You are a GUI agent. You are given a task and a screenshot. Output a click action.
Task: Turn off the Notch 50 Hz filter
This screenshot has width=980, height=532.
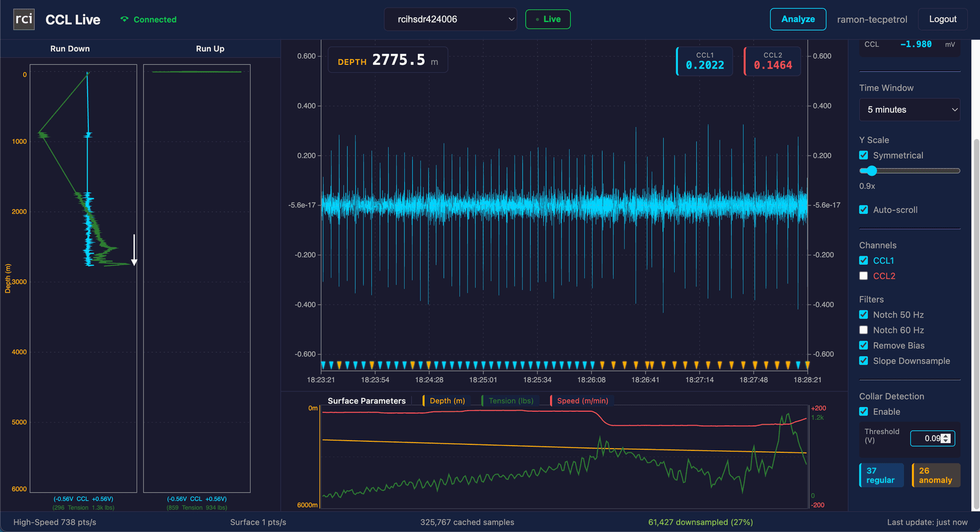point(864,314)
